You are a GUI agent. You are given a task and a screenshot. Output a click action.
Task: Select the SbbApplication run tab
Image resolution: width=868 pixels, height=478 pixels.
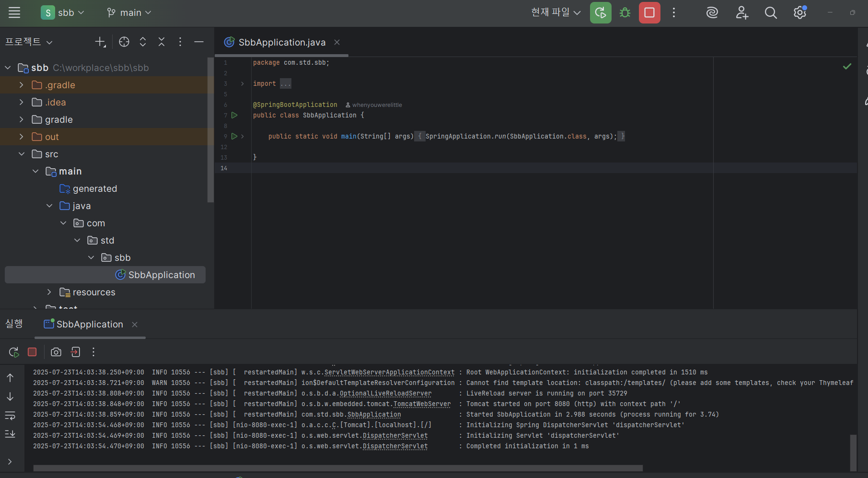coord(90,325)
